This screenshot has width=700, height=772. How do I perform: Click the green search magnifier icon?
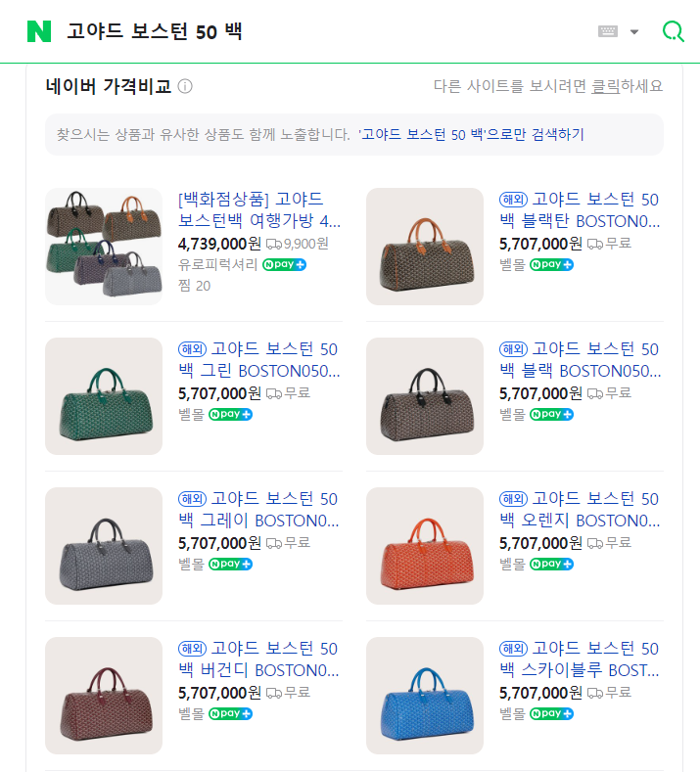pos(673,31)
